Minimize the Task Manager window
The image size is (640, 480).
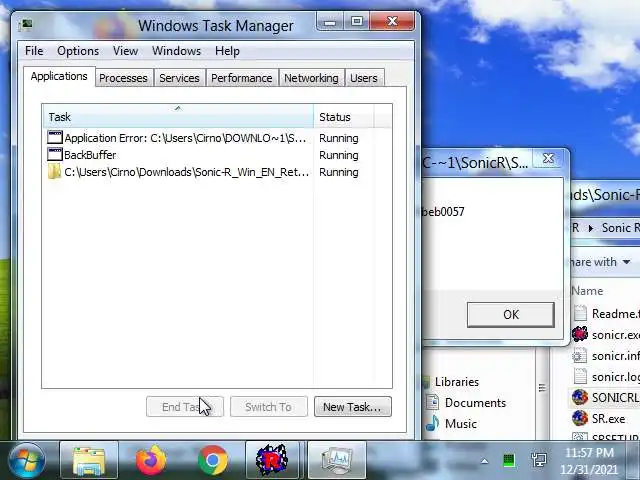[x=330, y=21]
